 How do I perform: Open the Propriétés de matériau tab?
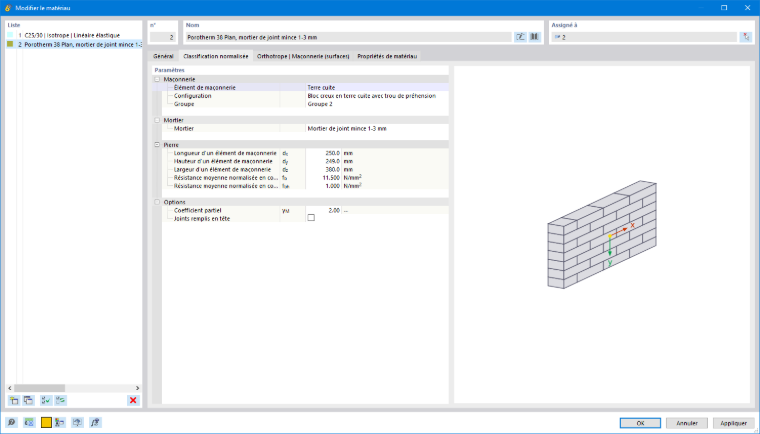[x=387, y=56]
